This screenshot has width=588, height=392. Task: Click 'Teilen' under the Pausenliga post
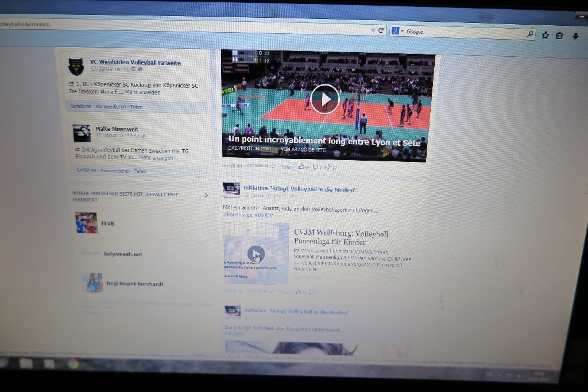tap(284, 292)
